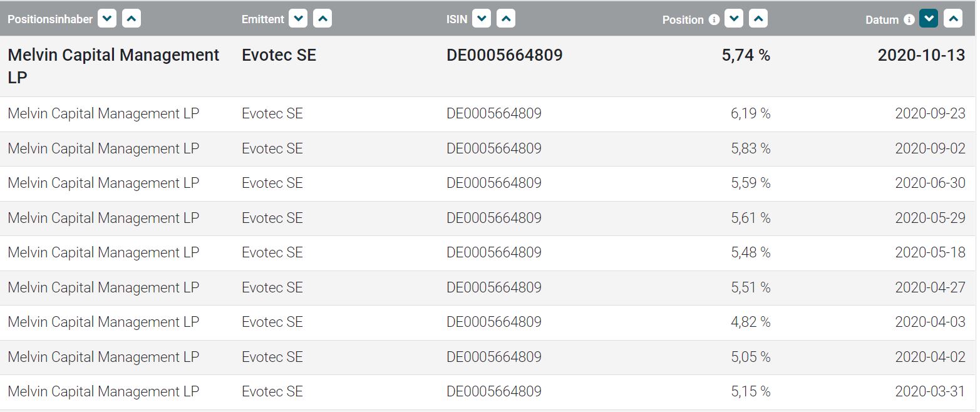Screen dimensions: 980x412
Task: Sort Emittent column ascending
Action: (x=322, y=19)
